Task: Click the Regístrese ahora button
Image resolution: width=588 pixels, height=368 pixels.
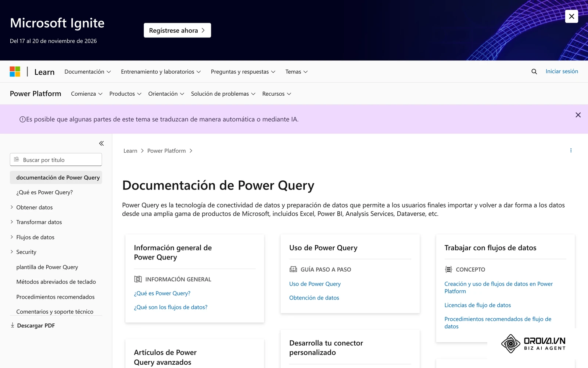Action: pyautogui.click(x=177, y=30)
